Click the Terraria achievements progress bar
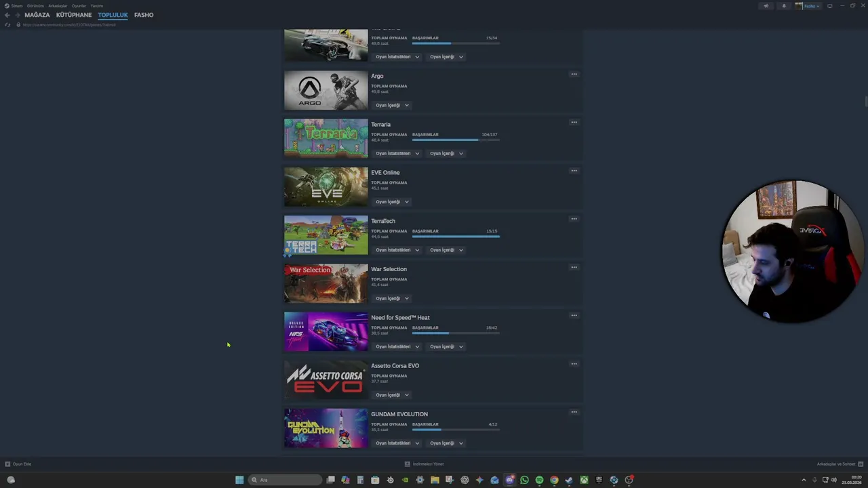 tap(456, 140)
